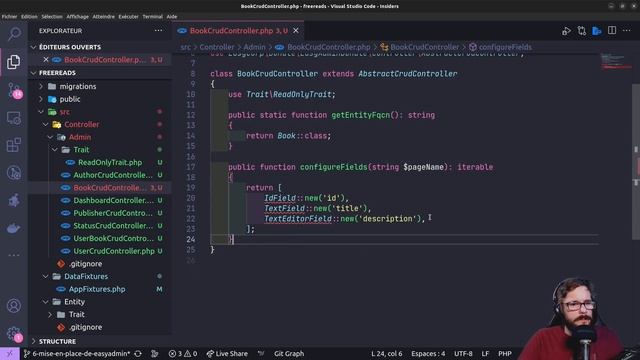Change indentation Espaces: 4

pos(428,353)
